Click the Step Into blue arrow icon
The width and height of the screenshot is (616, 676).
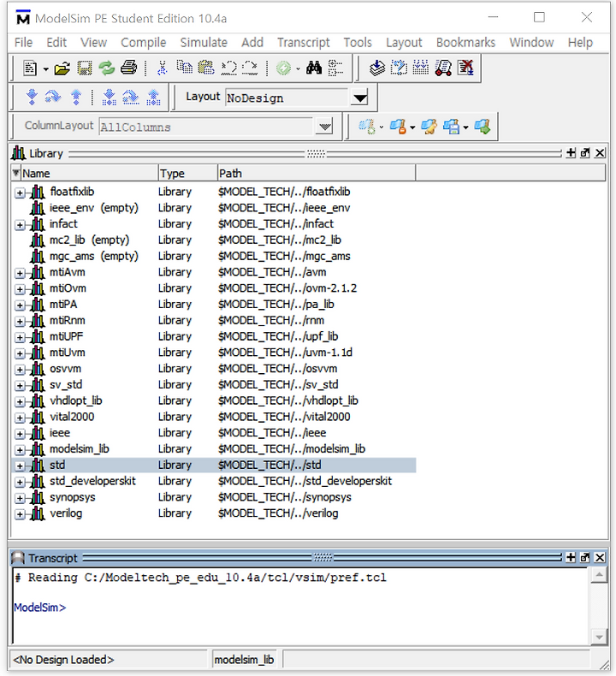pyautogui.click(x=32, y=97)
